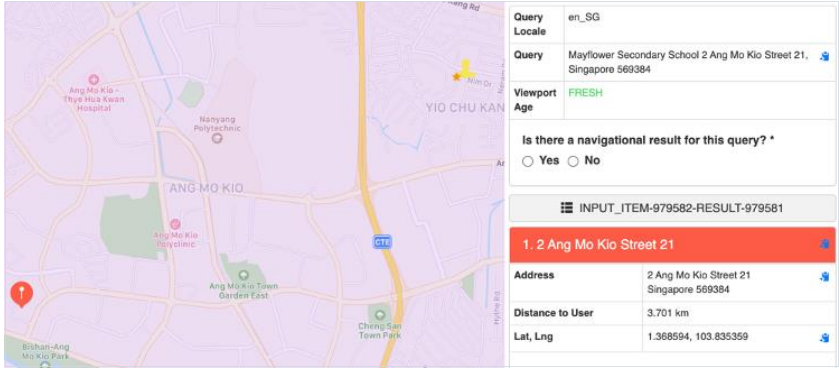Open the red result header 2 Ang Mo Kio Street 21

pyautogui.click(x=672, y=245)
